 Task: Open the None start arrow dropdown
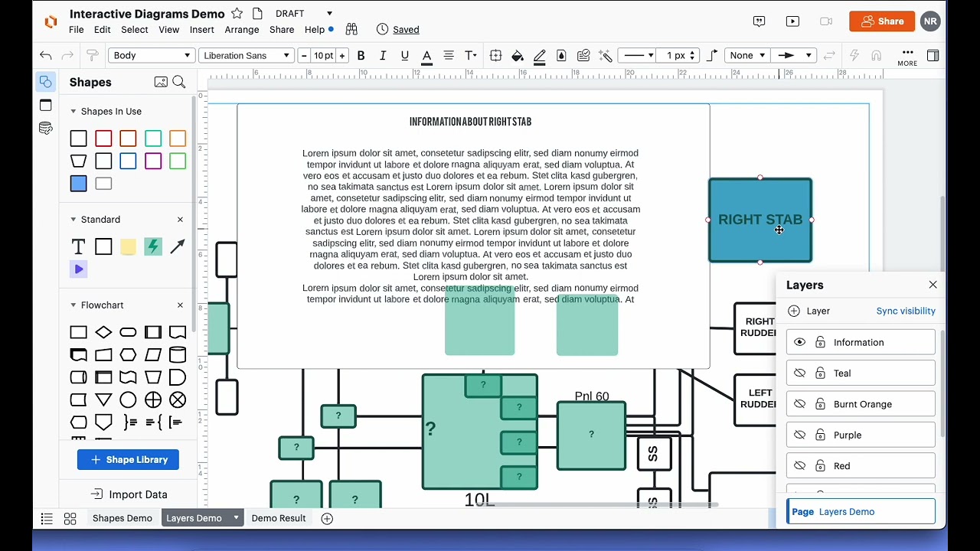tap(747, 55)
